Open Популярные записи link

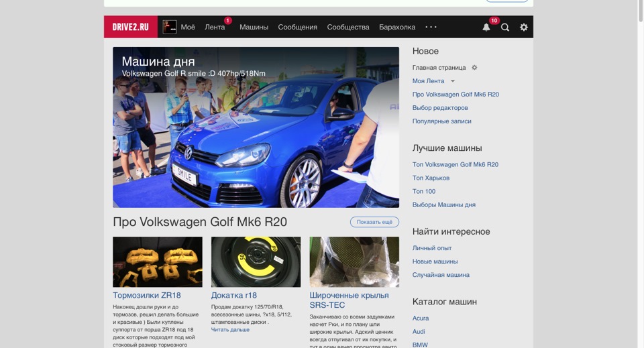(x=442, y=121)
